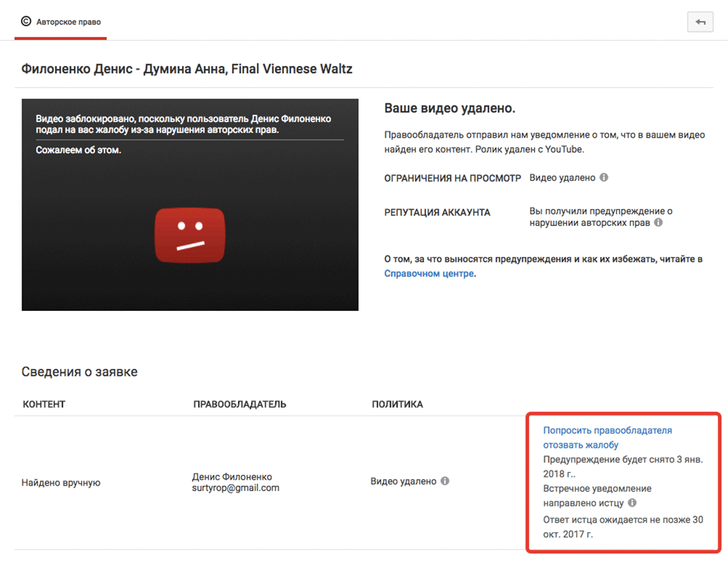Click Ответ истца ожидается deadline text
Viewport: 728px width, 568px height.
(623, 527)
